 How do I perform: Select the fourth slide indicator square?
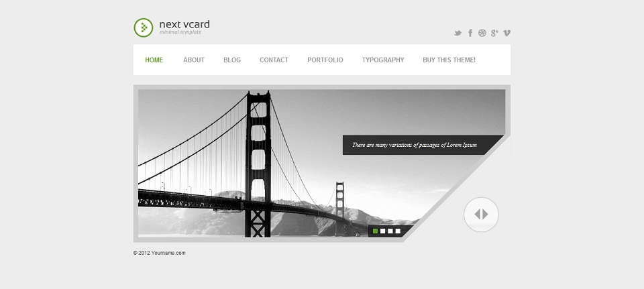point(398,231)
